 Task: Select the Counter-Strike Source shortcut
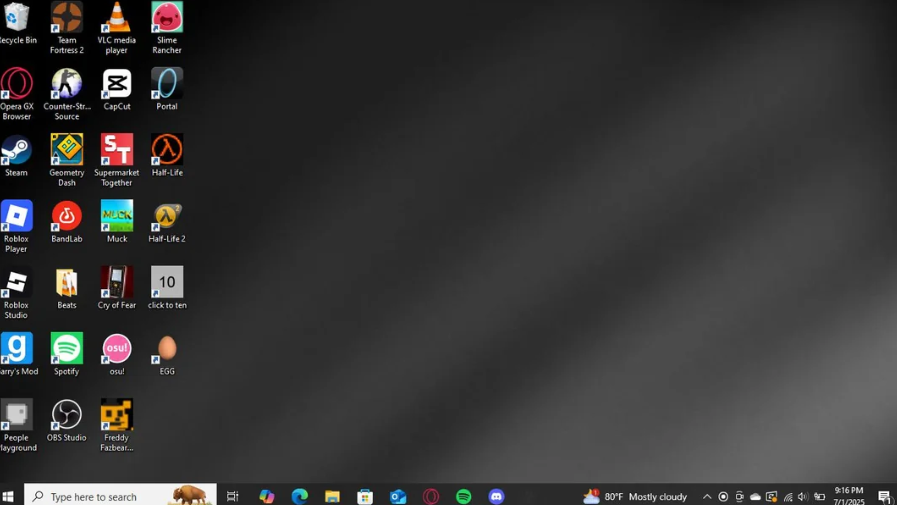66,94
